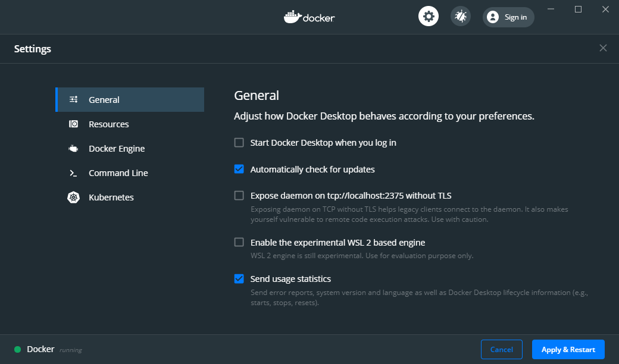The height and width of the screenshot is (364, 619).
Task: Enable the experimental WSL 2 based engine
Action: [x=239, y=242]
